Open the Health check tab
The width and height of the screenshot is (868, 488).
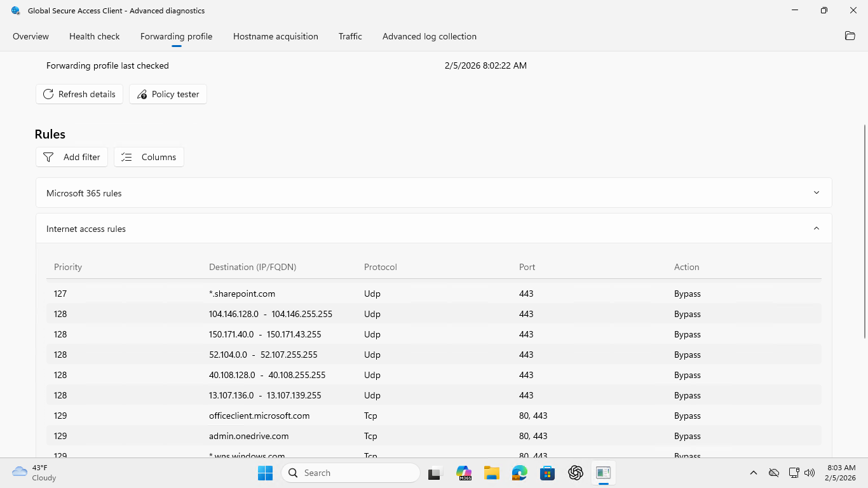[x=95, y=36]
